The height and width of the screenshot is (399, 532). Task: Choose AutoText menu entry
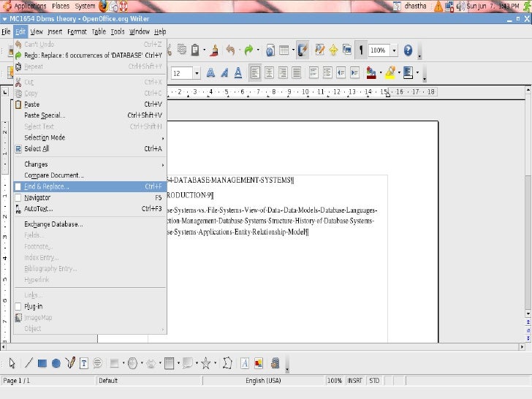click(90, 209)
